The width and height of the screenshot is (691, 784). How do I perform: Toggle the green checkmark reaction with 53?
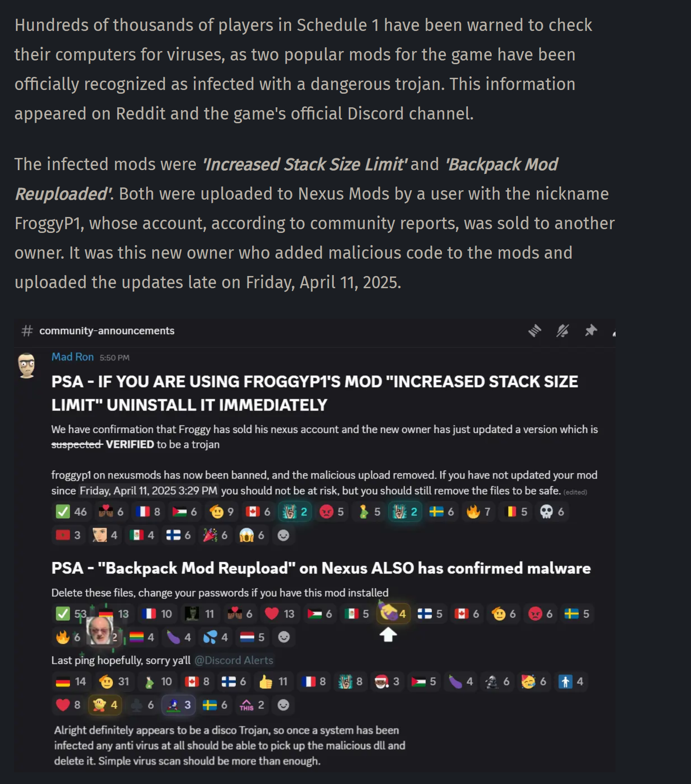pyautogui.click(x=71, y=614)
